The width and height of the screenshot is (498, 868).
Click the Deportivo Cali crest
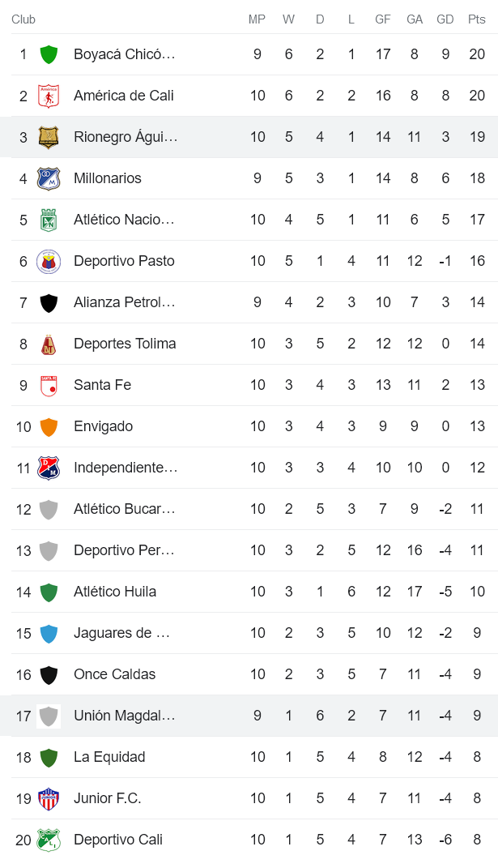click(x=49, y=840)
